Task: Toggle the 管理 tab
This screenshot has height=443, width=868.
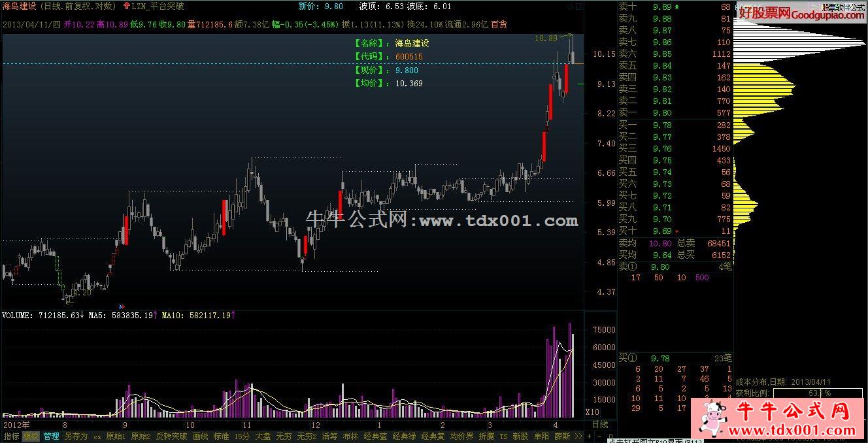Action: 51,436
